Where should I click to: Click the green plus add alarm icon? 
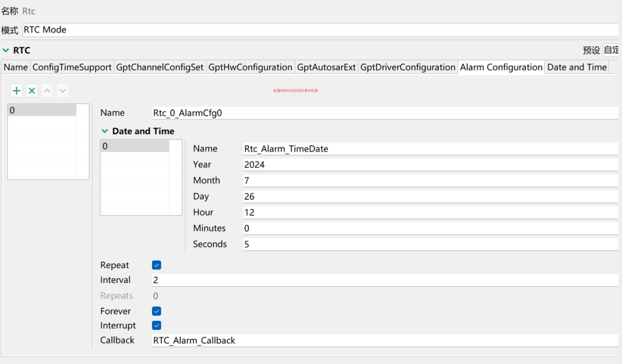pyautogui.click(x=17, y=91)
